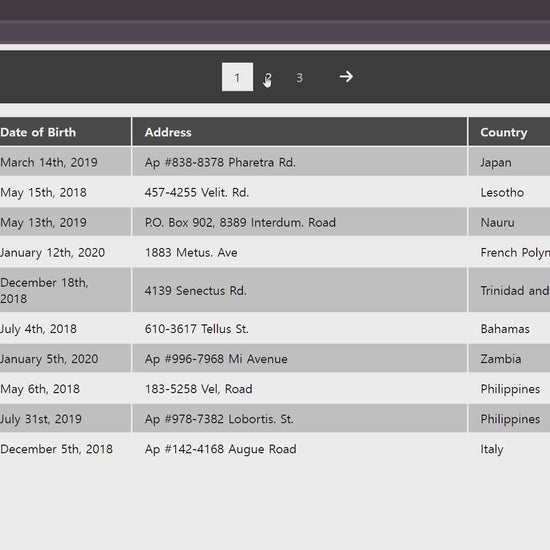Sort by Country column header

(509, 132)
